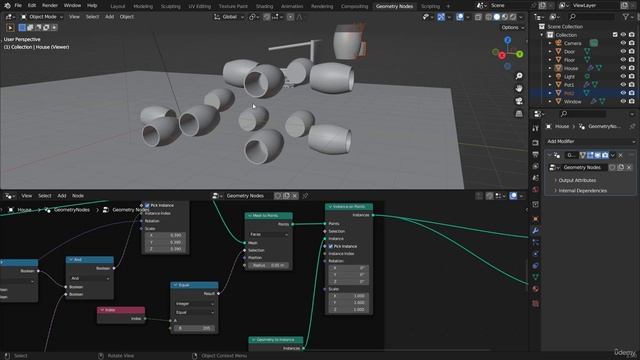Click the outliner search field
640x360 pixels.
click(592, 17)
